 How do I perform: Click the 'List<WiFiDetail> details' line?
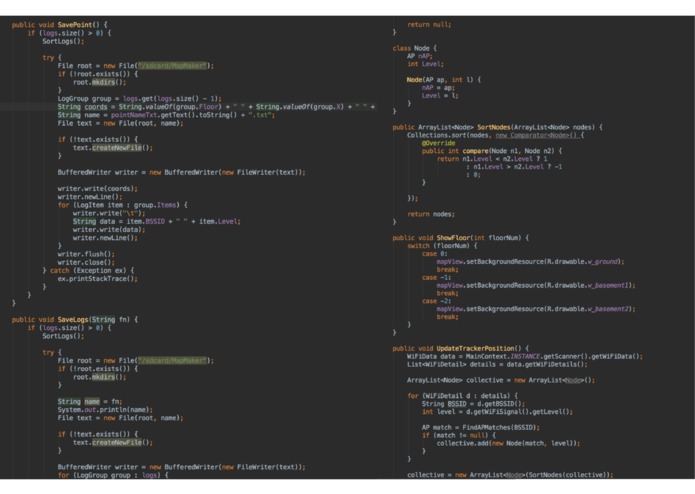tap(497, 365)
